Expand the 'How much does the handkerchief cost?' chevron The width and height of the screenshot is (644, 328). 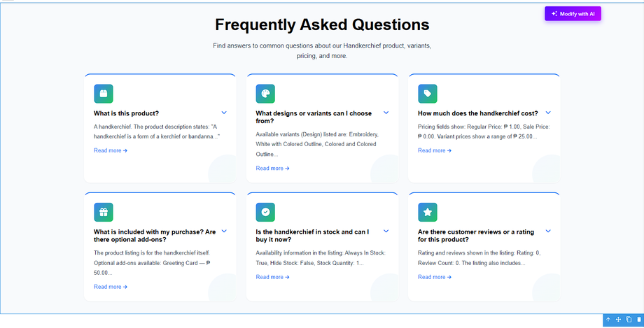[548, 113]
